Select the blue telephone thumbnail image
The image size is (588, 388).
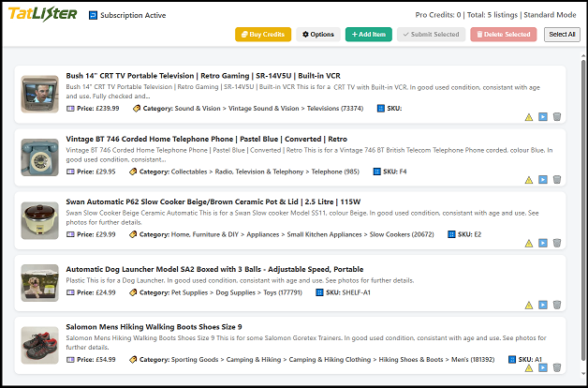tap(39, 157)
